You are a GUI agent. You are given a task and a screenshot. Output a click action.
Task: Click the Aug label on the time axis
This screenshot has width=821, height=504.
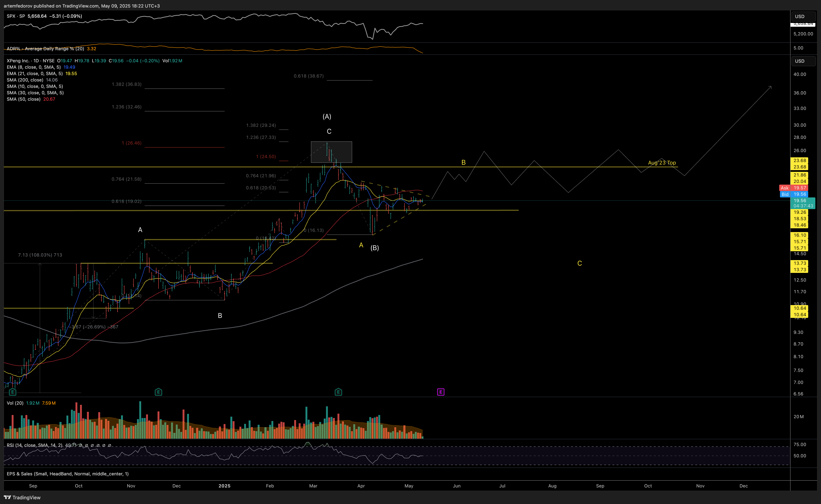pos(552,486)
